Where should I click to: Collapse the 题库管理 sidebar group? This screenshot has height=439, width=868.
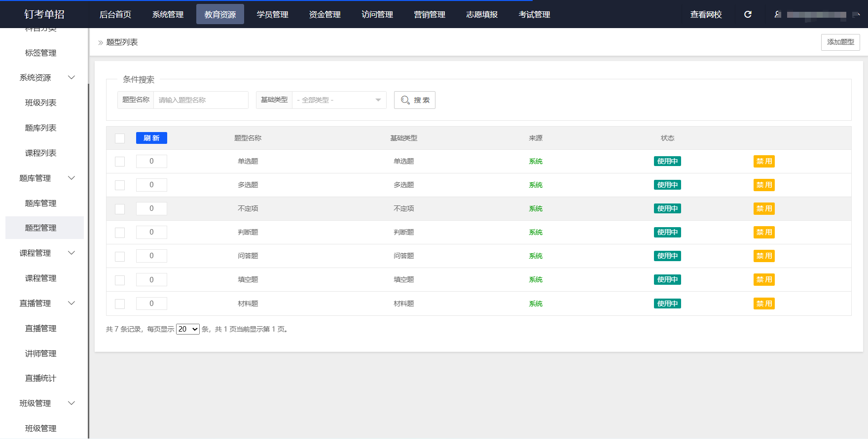pyautogui.click(x=72, y=178)
